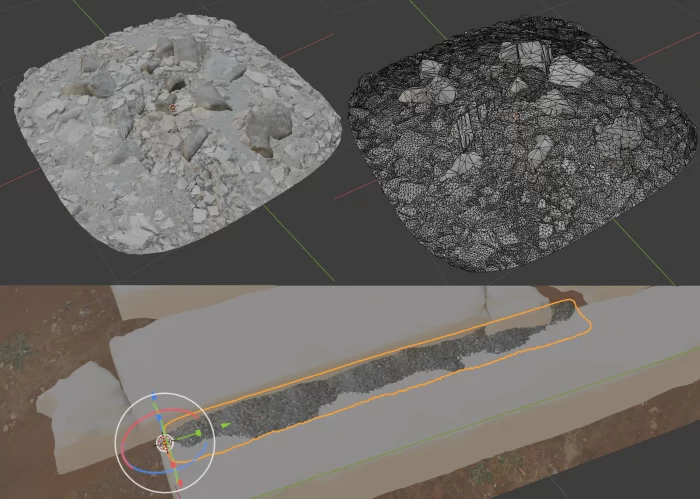Click the grass patch on the dirt ground
This screenshot has width=700, height=499.
pyautogui.click(x=16, y=350)
